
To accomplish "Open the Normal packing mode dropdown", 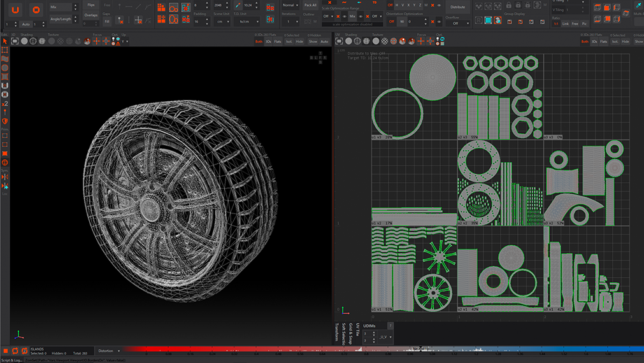I will (x=290, y=5).
